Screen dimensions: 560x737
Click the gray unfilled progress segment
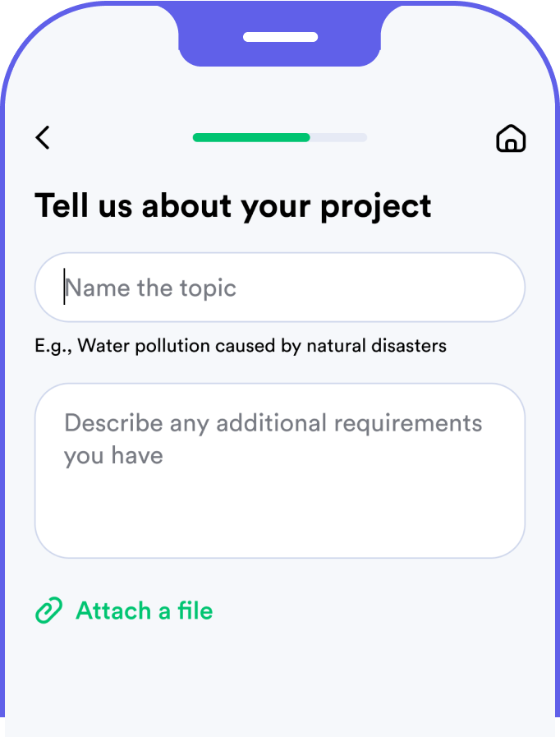(338, 137)
